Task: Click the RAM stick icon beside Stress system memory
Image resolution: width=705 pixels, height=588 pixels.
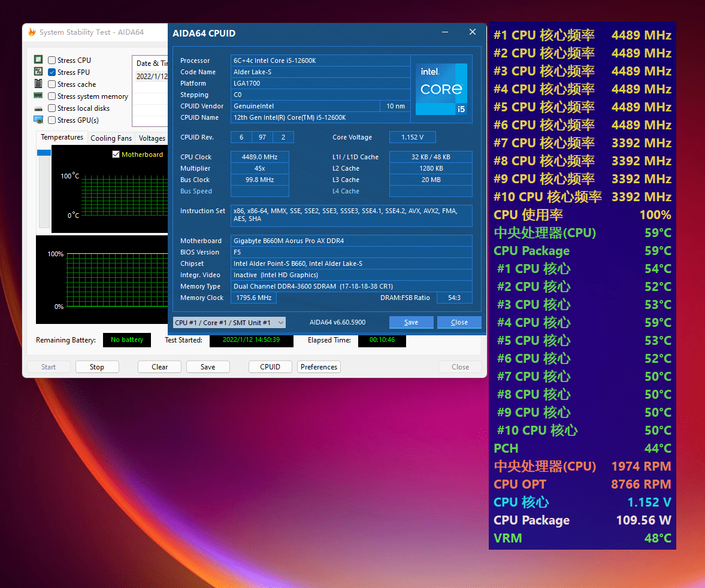Action: [38, 96]
